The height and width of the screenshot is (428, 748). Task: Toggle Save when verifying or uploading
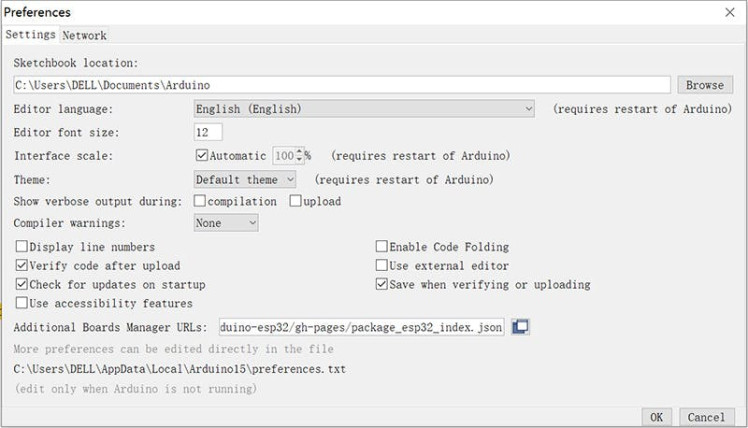(381, 285)
